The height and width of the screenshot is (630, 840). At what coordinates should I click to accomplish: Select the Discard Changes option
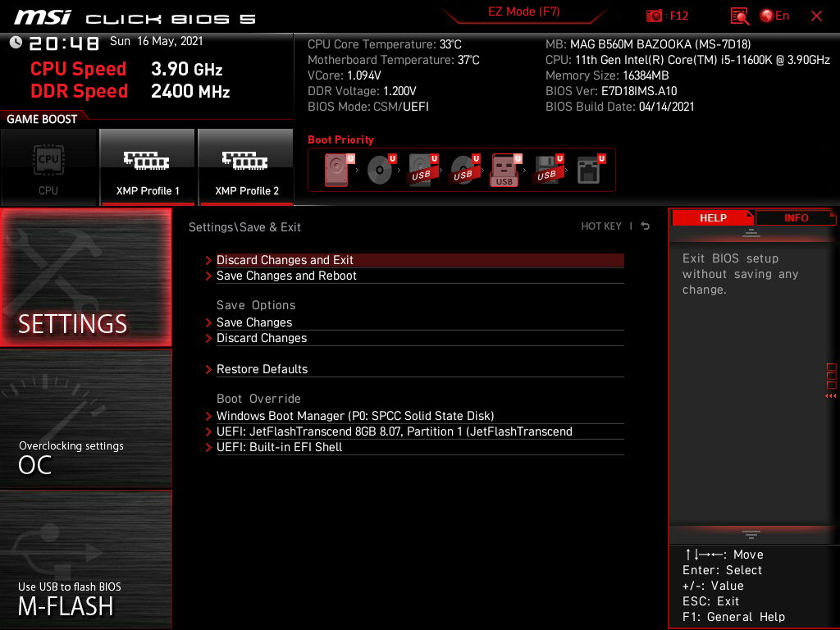pyautogui.click(x=420, y=338)
